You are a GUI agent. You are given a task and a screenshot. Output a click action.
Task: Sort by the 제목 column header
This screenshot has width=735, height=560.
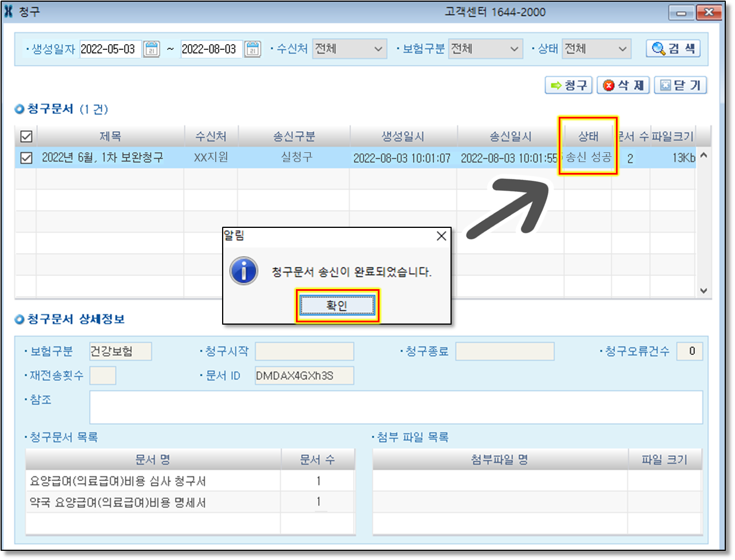110,136
